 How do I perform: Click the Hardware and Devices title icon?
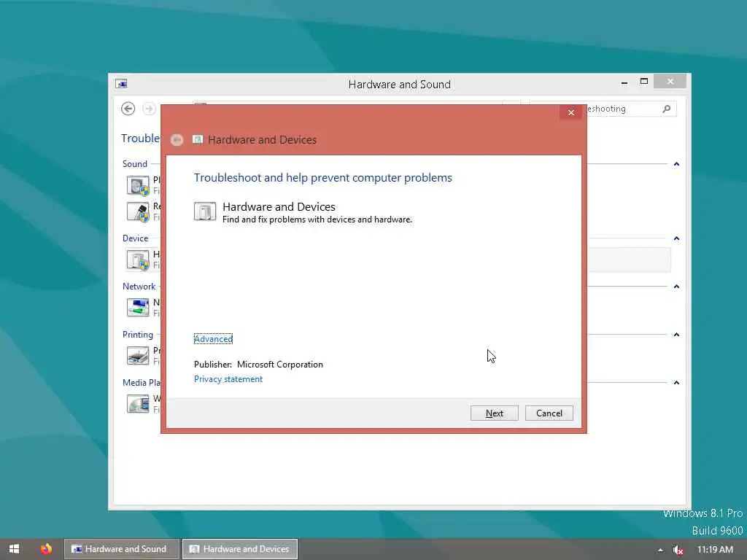pyautogui.click(x=197, y=139)
